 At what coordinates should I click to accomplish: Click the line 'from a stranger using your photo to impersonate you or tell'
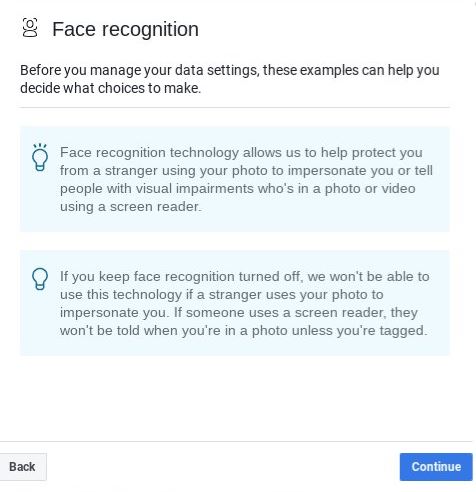click(246, 171)
